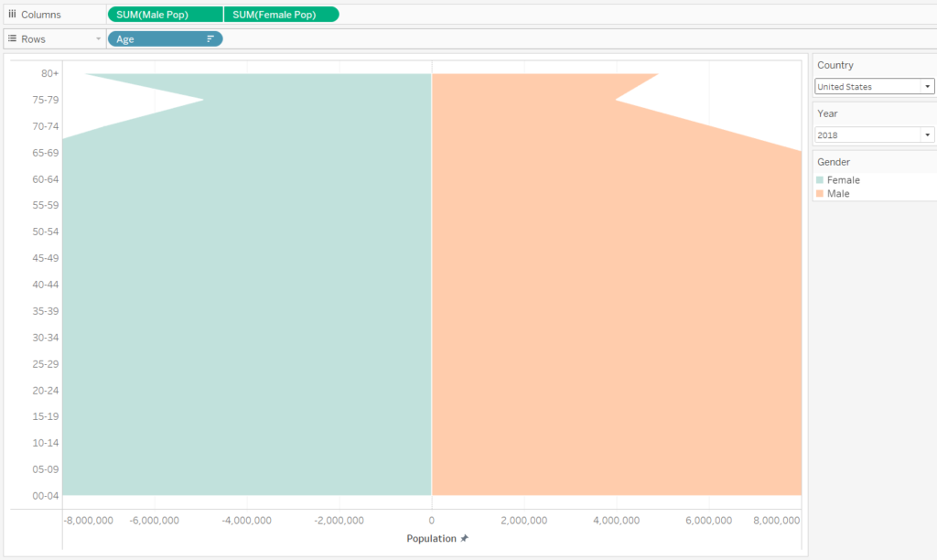
Task: Click the 45-49 age label
Action: (x=46, y=258)
